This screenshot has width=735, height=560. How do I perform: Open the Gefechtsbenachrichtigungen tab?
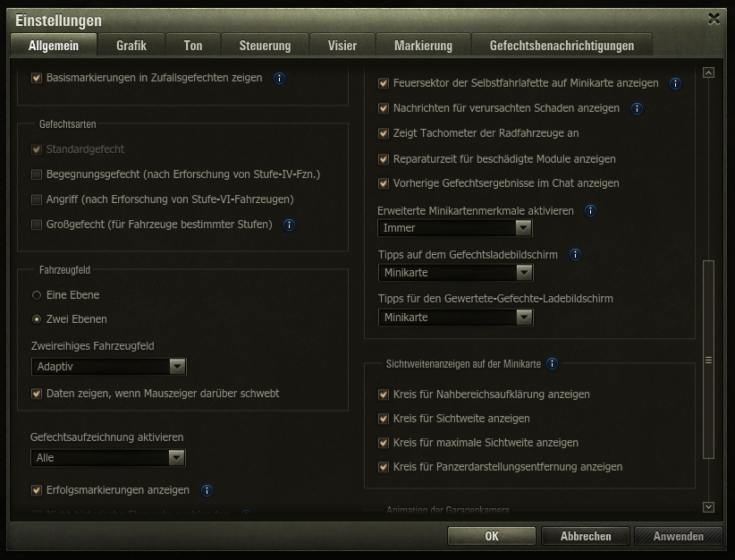(x=562, y=46)
